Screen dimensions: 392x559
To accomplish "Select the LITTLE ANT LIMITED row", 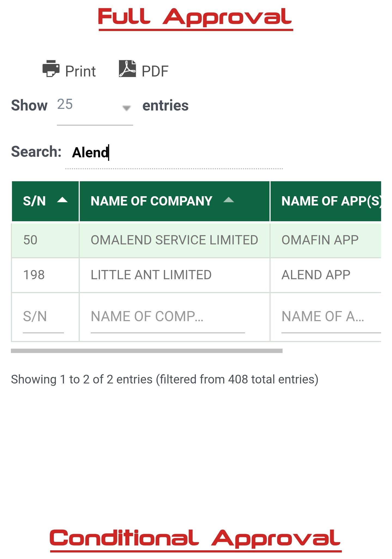I will tap(151, 275).
